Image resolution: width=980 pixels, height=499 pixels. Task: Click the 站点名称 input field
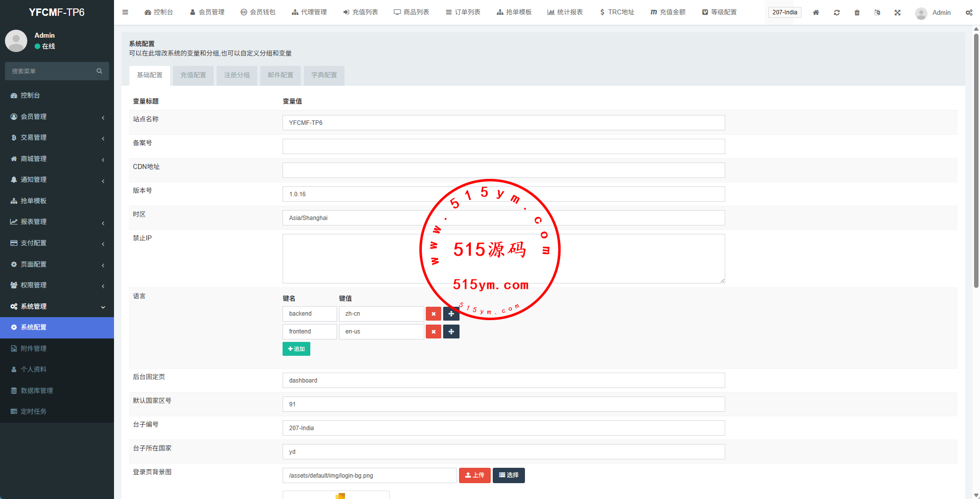pos(503,123)
